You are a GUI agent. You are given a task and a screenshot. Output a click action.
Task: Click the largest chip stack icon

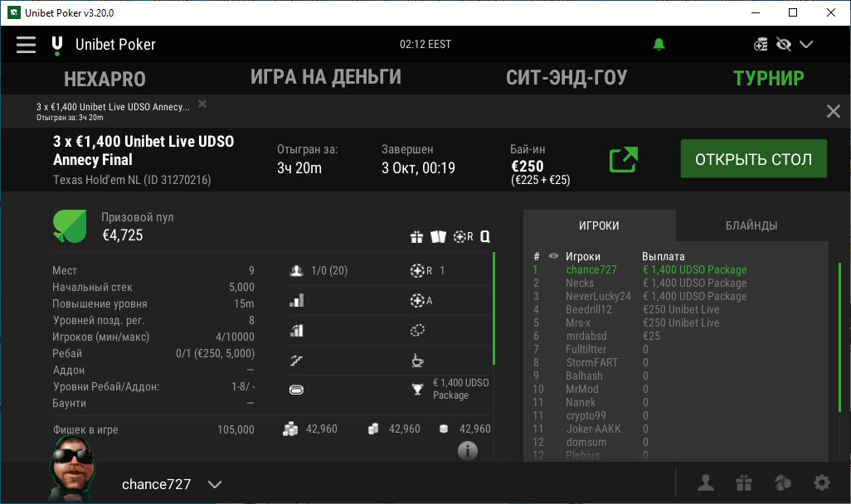pyautogui.click(x=290, y=429)
